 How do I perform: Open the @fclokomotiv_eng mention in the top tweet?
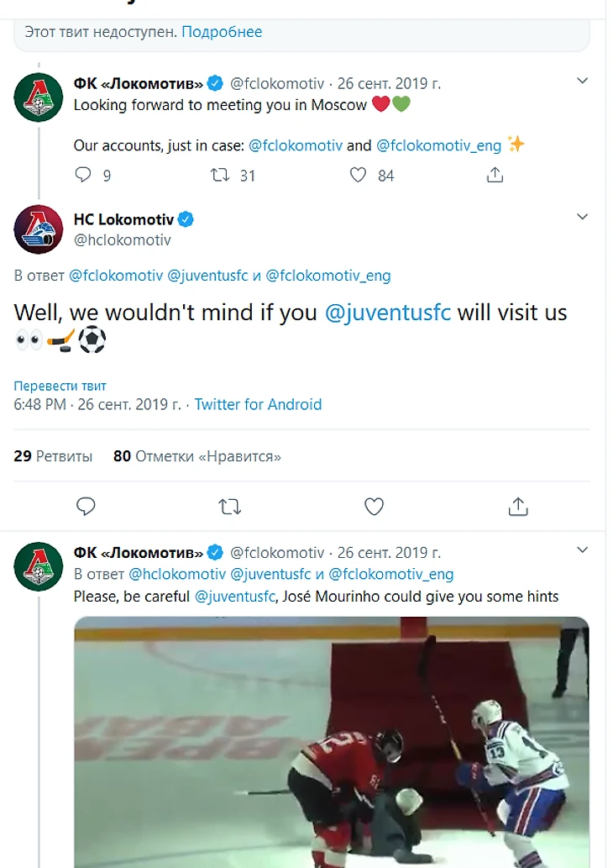pyautogui.click(x=438, y=145)
